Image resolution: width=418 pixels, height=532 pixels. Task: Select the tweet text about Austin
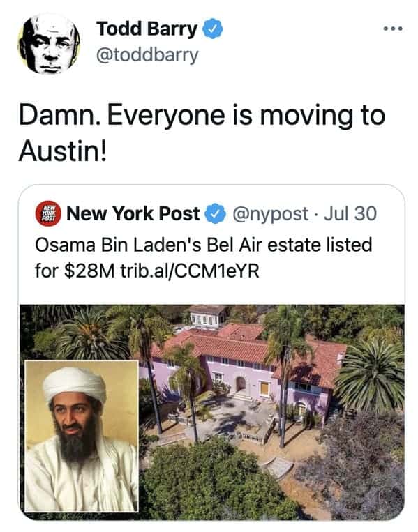[202, 134]
